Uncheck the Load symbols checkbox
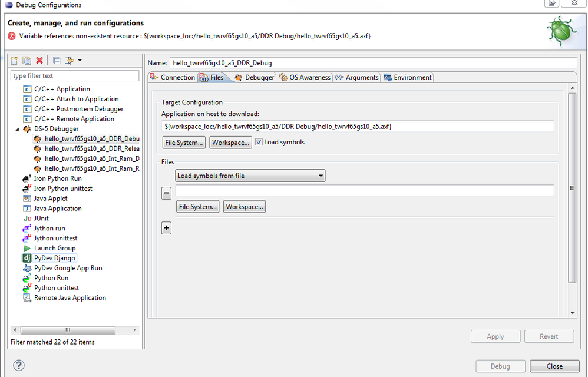The height and width of the screenshot is (377, 588). point(259,142)
